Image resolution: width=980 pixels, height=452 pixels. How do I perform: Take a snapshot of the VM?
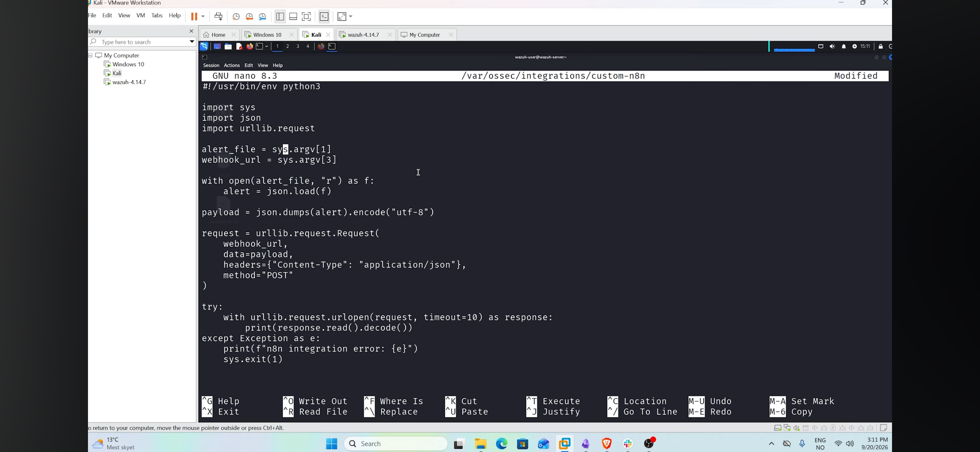tap(236, 16)
